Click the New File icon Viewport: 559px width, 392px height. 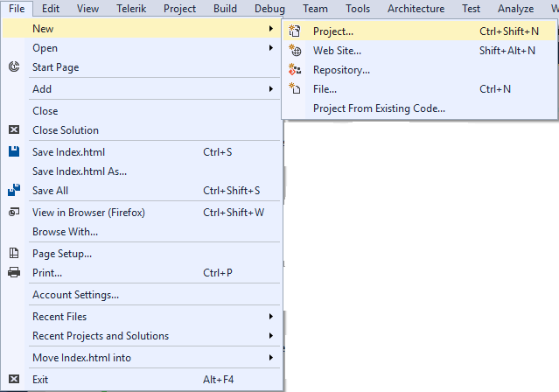(x=295, y=88)
